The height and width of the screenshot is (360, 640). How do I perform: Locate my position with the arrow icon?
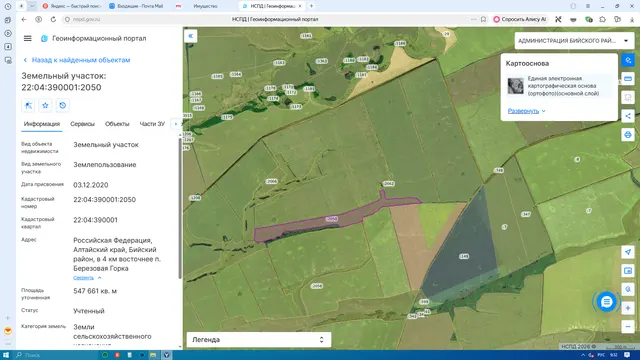(x=628, y=252)
